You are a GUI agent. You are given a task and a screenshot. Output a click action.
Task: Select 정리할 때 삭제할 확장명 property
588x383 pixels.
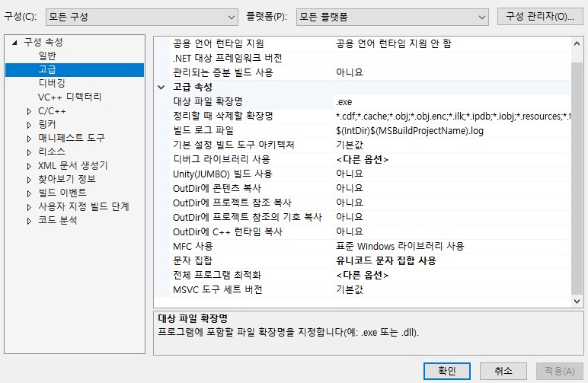(251, 116)
